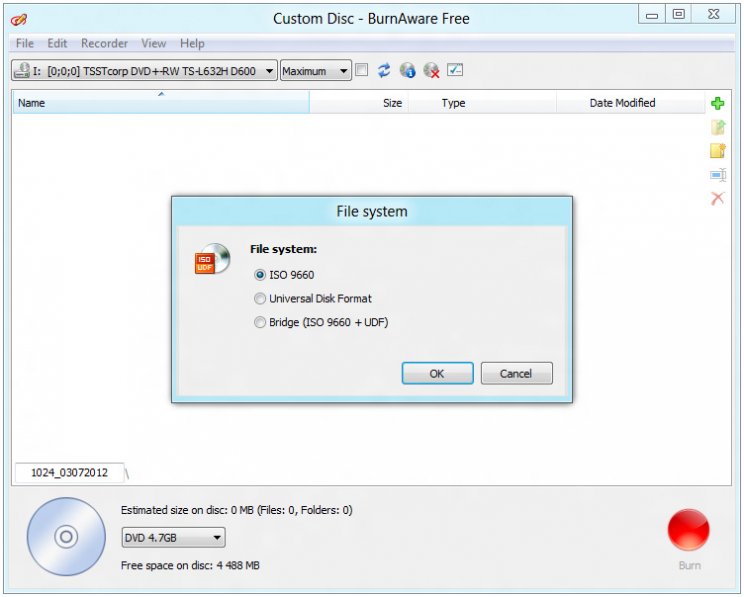Image resolution: width=744 pixels, height=597 pixels.
Task: Click the Free space on disc text
Action: [190, 565]
